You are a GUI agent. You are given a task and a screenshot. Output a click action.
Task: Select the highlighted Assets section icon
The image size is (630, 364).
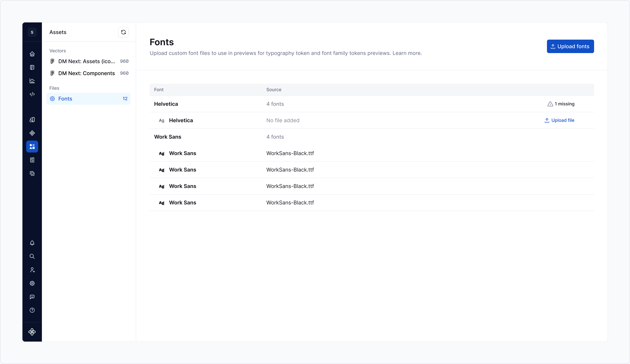pyautogui.click(x=32, y=146)
